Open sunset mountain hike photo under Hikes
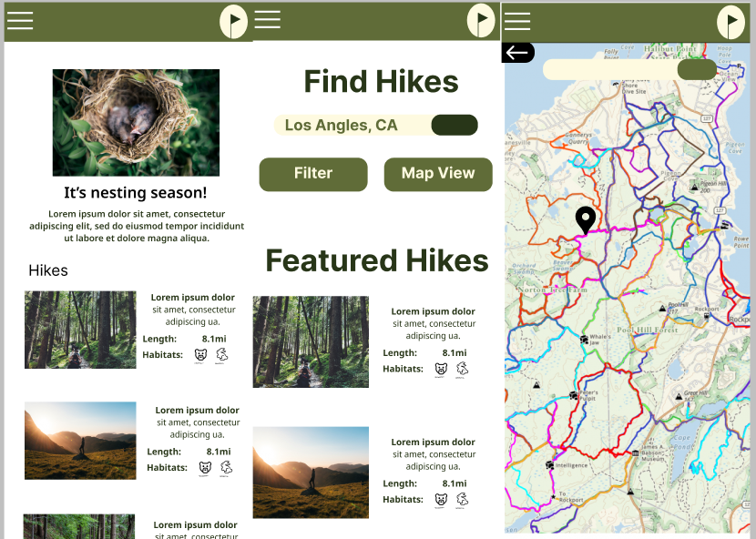The image size is (756, 539). (80, 441)
